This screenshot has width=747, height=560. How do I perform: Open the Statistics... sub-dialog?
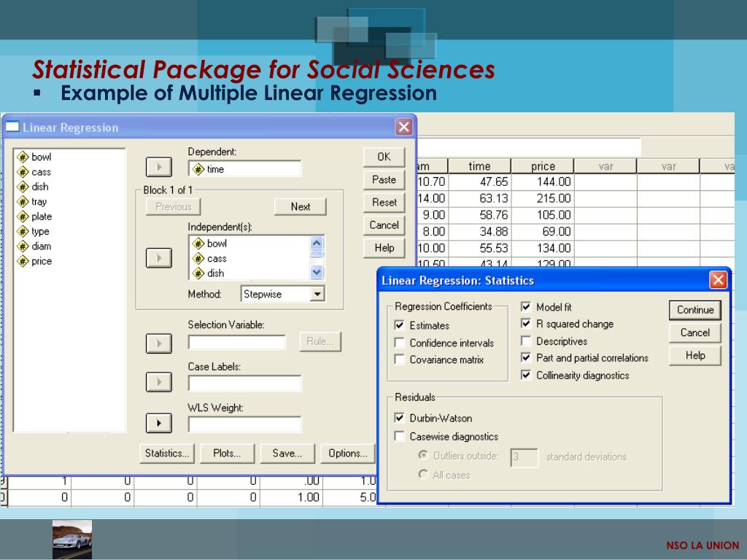tap(167, 454)
